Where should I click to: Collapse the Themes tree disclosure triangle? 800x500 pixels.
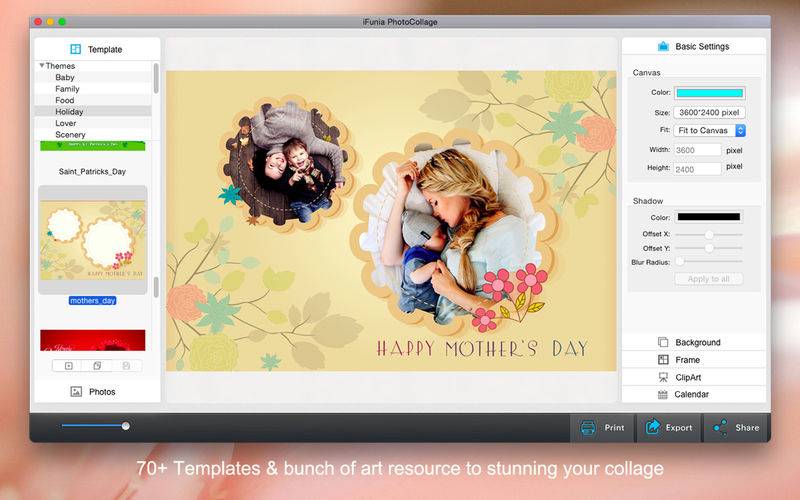pos(42,65)
